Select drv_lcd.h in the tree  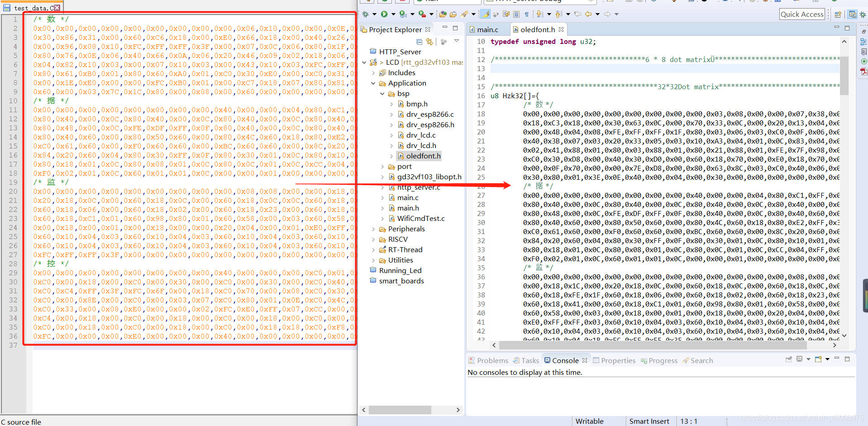click(421, 146)
